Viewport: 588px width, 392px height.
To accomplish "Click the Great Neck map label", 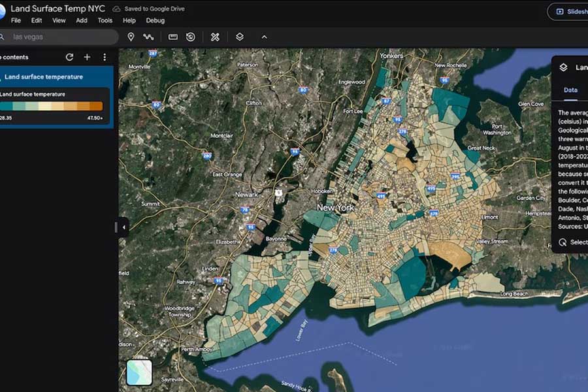I will coord(481,148).
